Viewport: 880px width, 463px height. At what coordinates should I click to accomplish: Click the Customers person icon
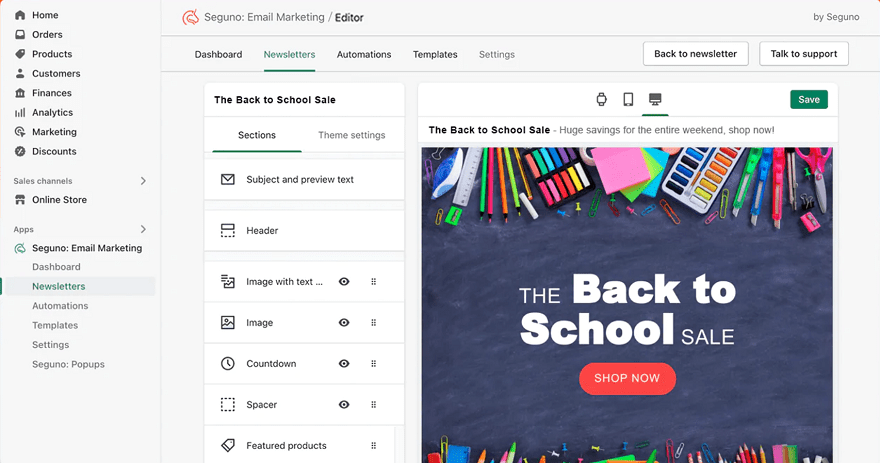coord(20,74)
